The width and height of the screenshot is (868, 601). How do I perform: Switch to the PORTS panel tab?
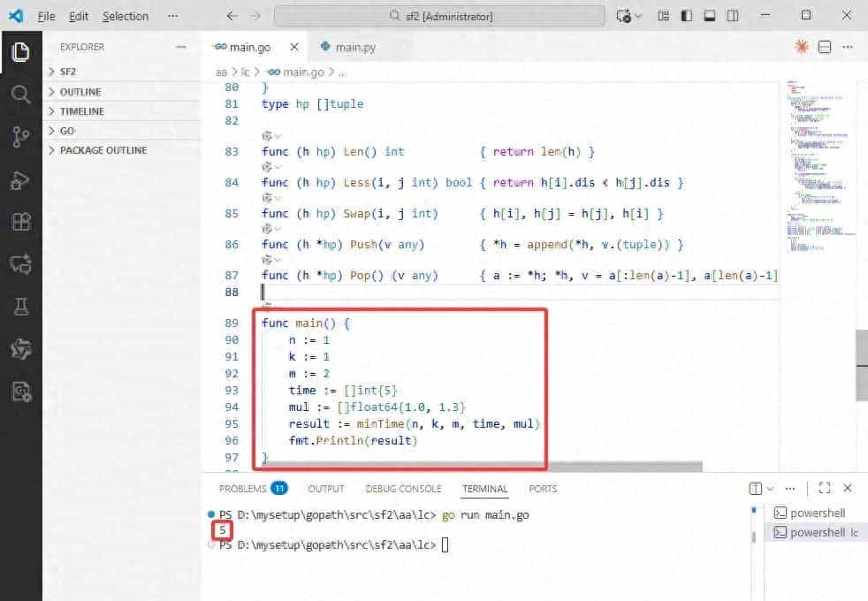pyautogui.click(x=543, y=489)
